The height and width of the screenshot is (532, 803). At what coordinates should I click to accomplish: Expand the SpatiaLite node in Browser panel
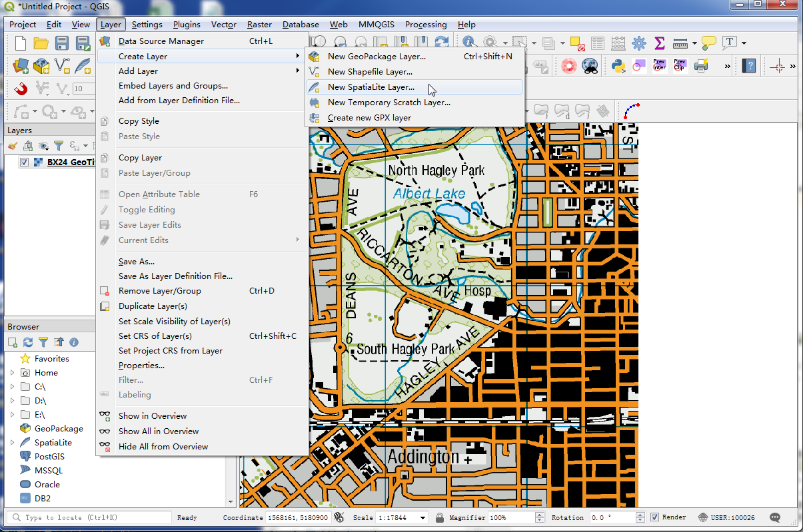[x=13, y=442]
